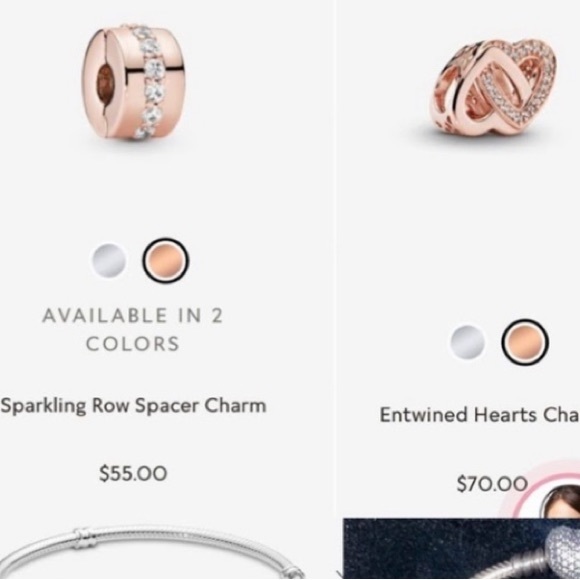The width and height of the screenshot is (580, 580).
Task: Open the silver snake chain bracelet product
Action: 152,552
